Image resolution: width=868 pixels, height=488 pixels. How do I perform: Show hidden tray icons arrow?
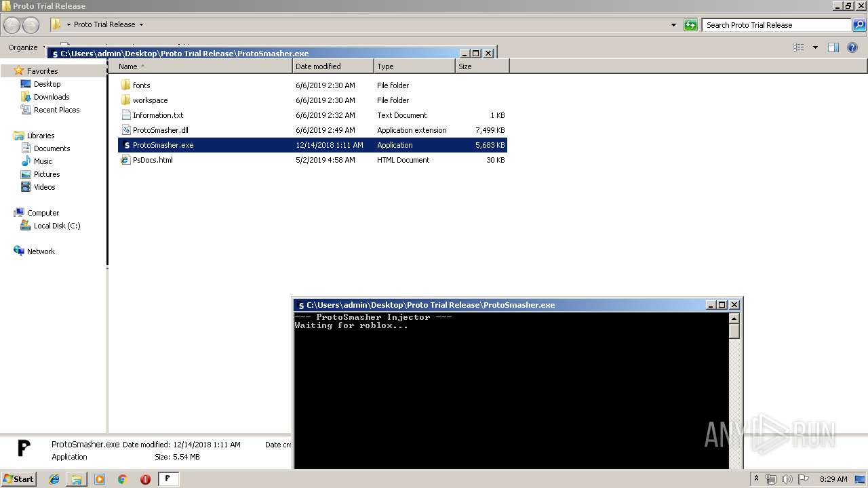[756, 479]
